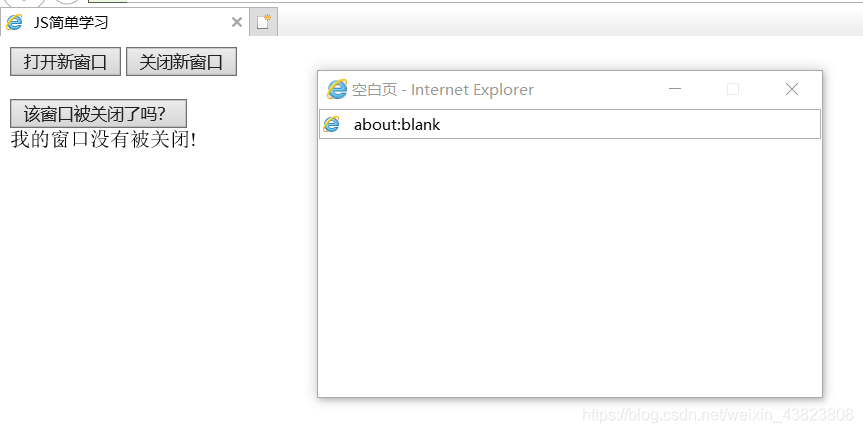Select the JS简单学习 browser tab
Viewport: 863px width, 433px height.
124,22
